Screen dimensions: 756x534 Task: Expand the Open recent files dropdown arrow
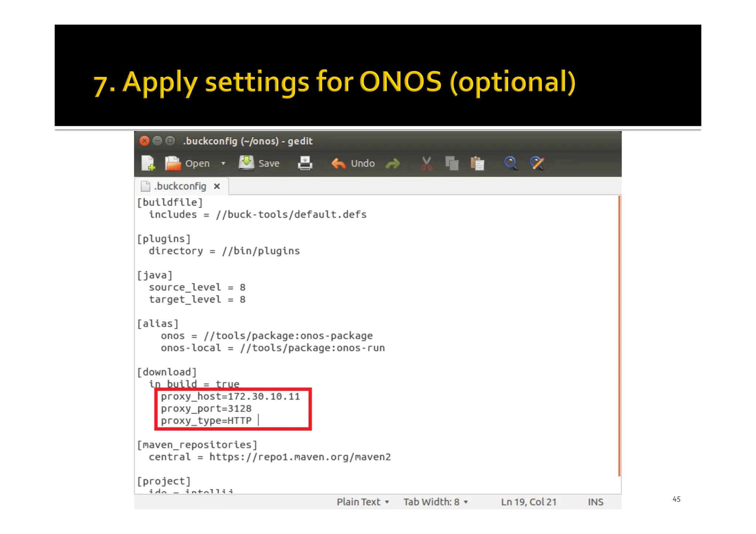(223, 163)
